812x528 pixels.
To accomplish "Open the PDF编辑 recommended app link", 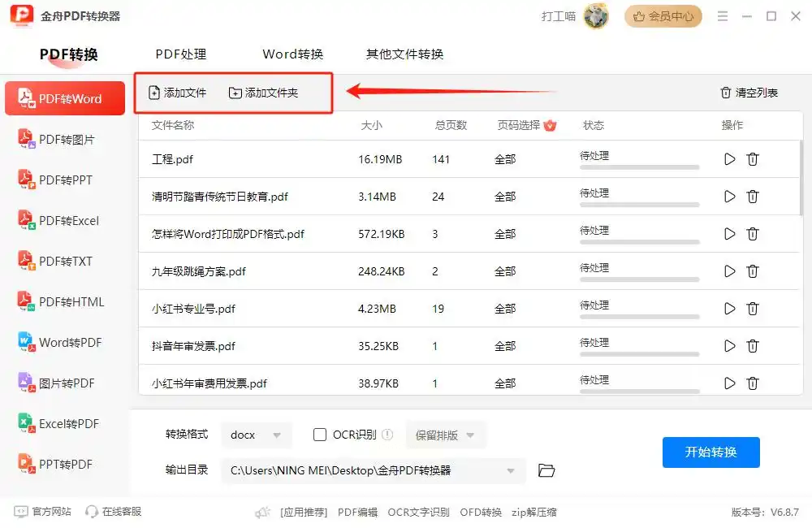I will (x=357, y=513).
